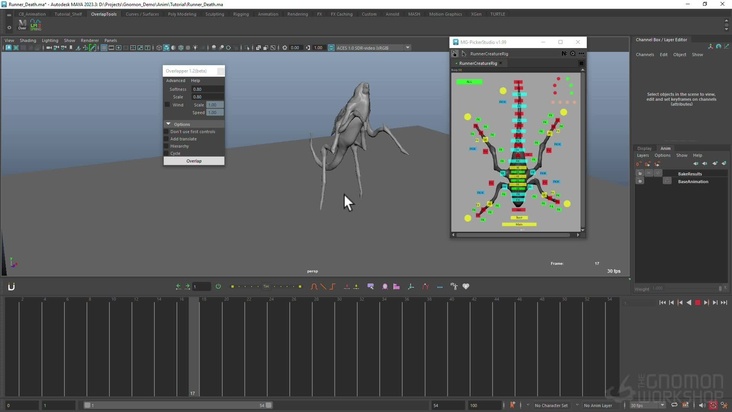The height and width of the screenshot is (412, 732).
Task: Click the green button in picker panel
Action: (468, 82)
